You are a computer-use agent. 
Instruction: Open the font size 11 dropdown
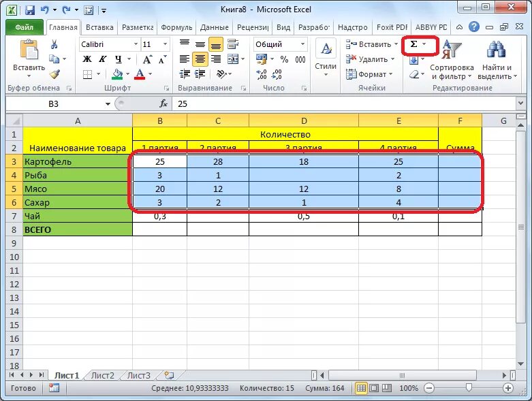(165, 44)
